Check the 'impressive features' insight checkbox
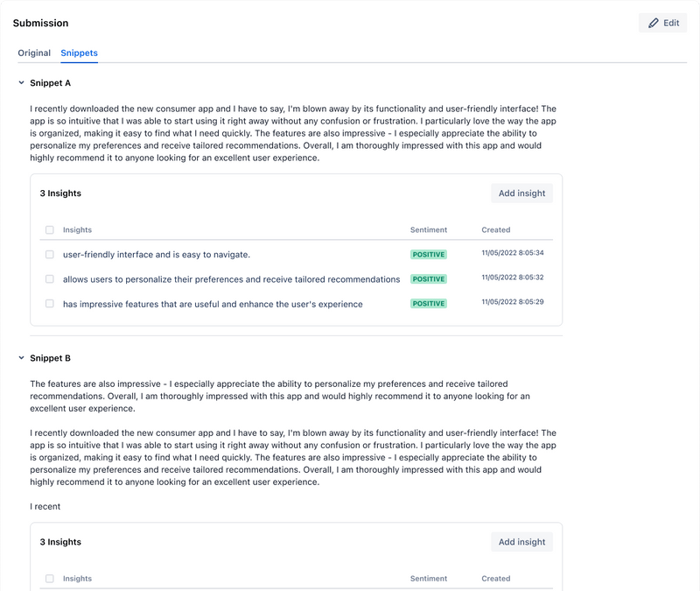Viewport: 700px width, 591px height. pos(50,304)
